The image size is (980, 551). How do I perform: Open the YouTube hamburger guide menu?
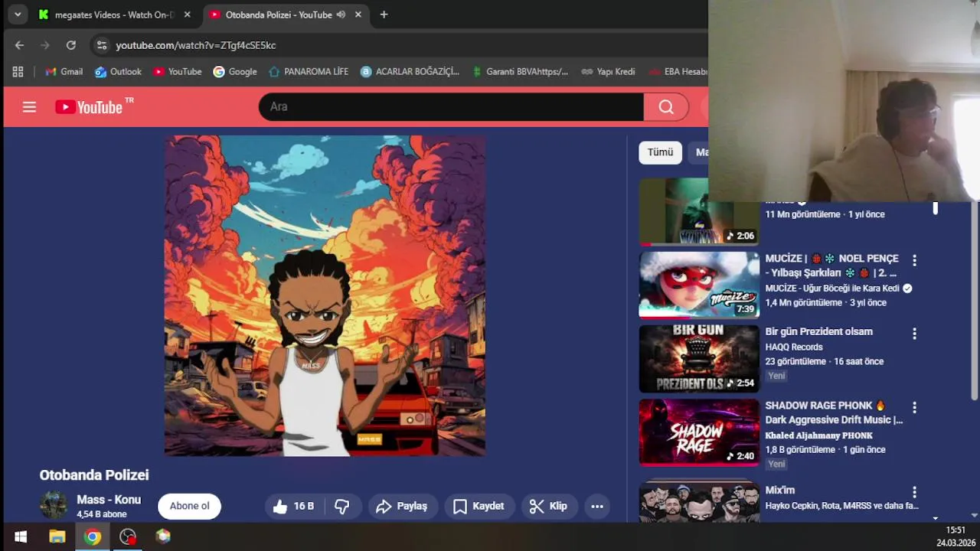pyautogui.click(x=29, y=107)
